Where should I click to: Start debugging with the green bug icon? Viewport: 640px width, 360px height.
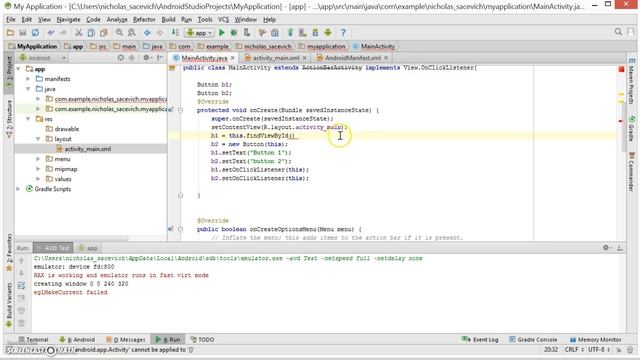(x=234, y=33)
